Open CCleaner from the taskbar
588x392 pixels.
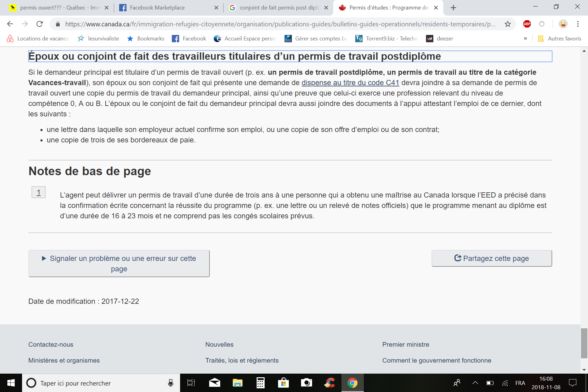tap(329, 383)
